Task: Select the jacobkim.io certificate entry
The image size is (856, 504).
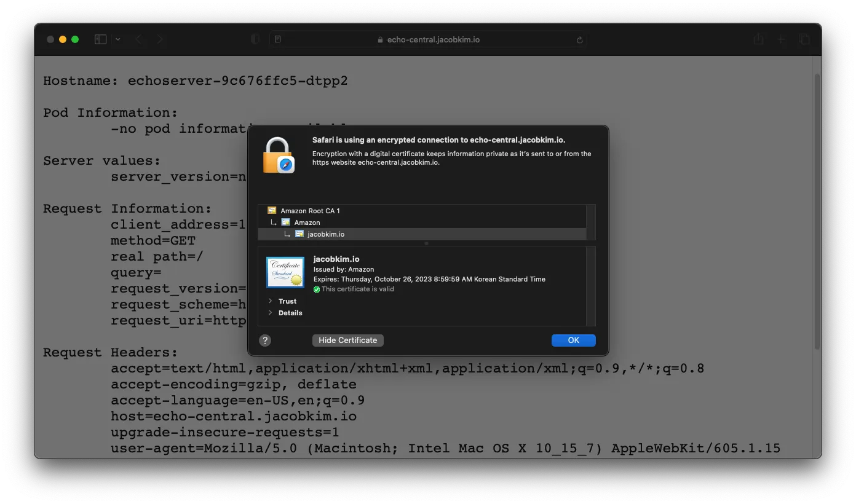Action: (325, 234)
